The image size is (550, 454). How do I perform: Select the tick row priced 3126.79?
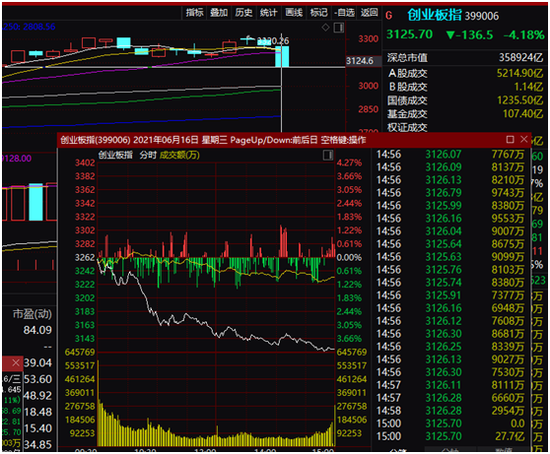coord(450,193)
